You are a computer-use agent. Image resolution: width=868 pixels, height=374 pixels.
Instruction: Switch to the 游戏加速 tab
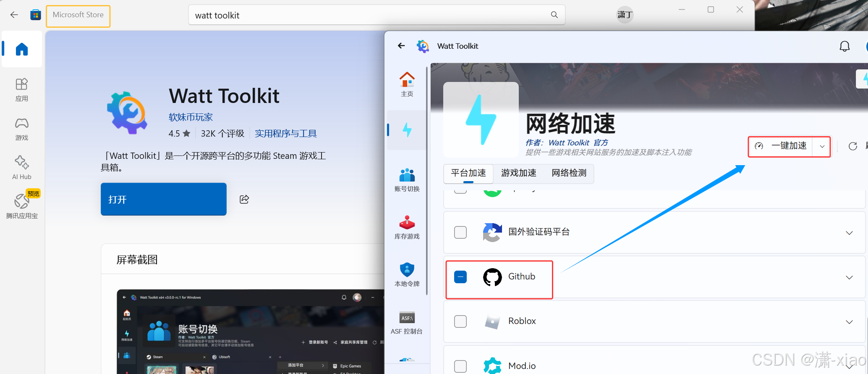click(x=518, y=173)
